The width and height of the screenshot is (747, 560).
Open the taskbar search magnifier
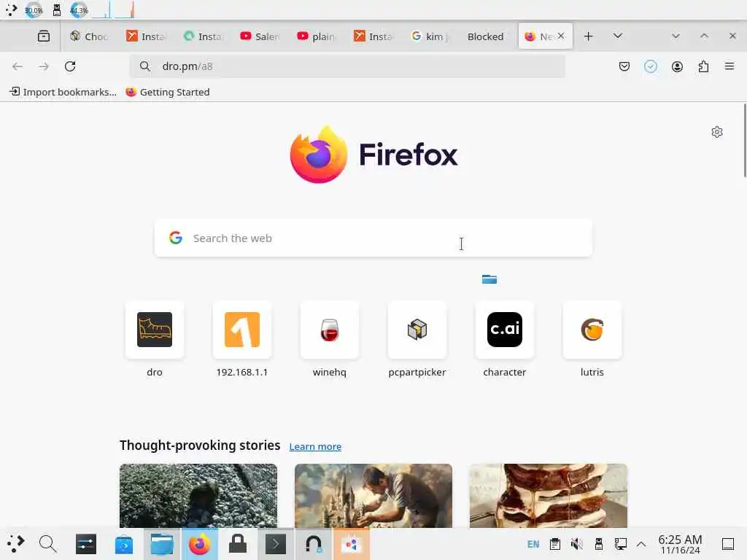(x=47, y=543)
